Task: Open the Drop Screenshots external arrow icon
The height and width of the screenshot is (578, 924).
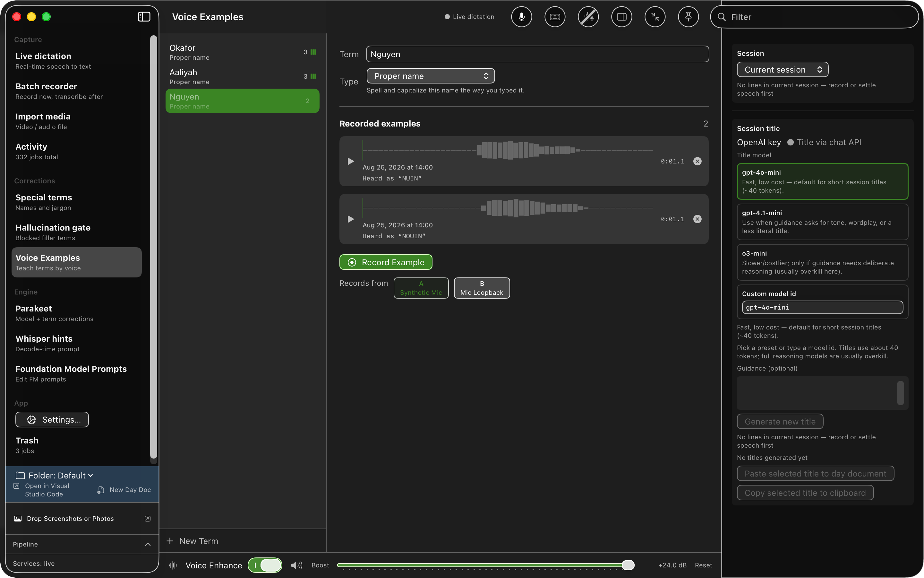Action: tap(148, 518)
